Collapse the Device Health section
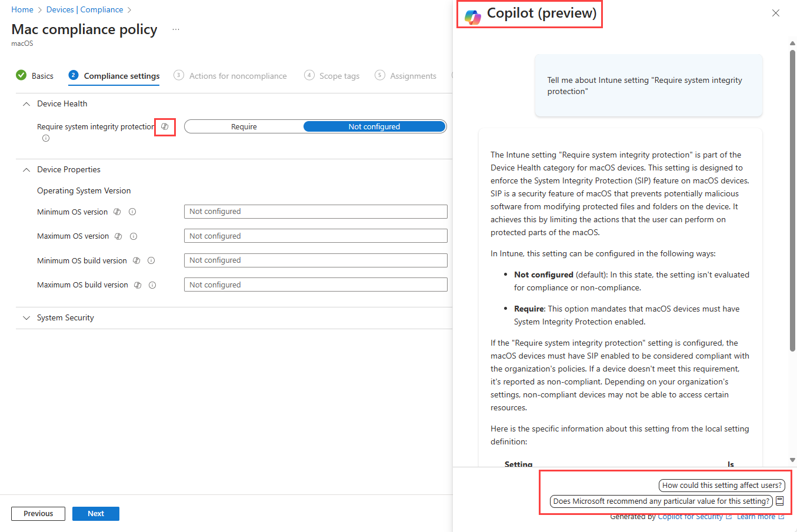The height and width of the screenshot is (532, 797). coord(26,104)
